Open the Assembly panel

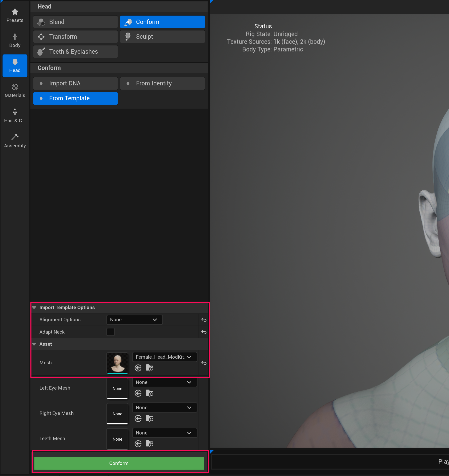point(15,140)
